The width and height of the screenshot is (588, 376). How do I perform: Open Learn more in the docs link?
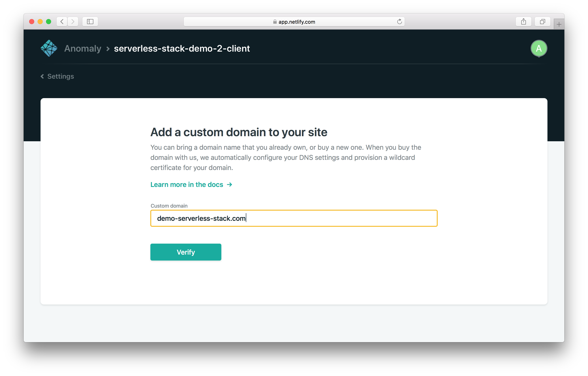tap(191, 185)
